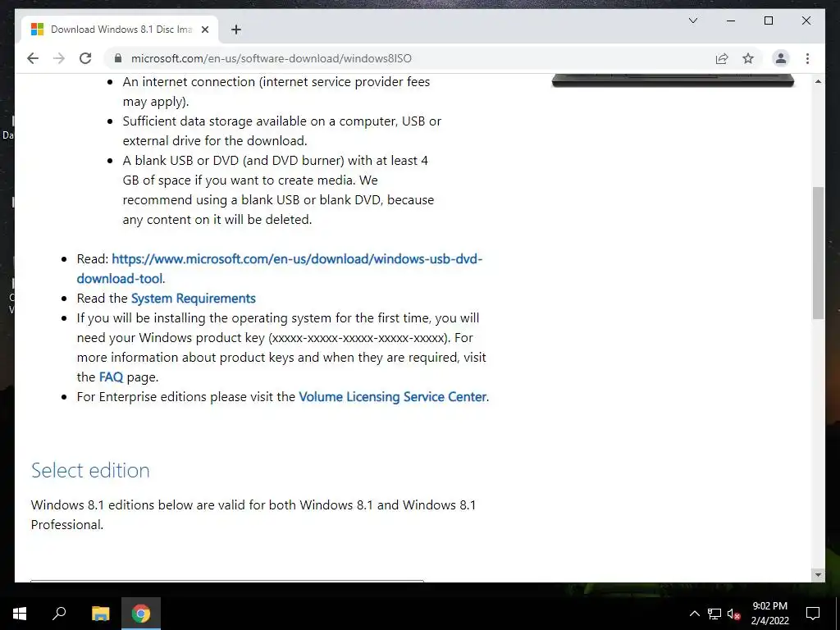Open the Windows Start menu
This screenshot has width=840, height=630.
point(20,614)
